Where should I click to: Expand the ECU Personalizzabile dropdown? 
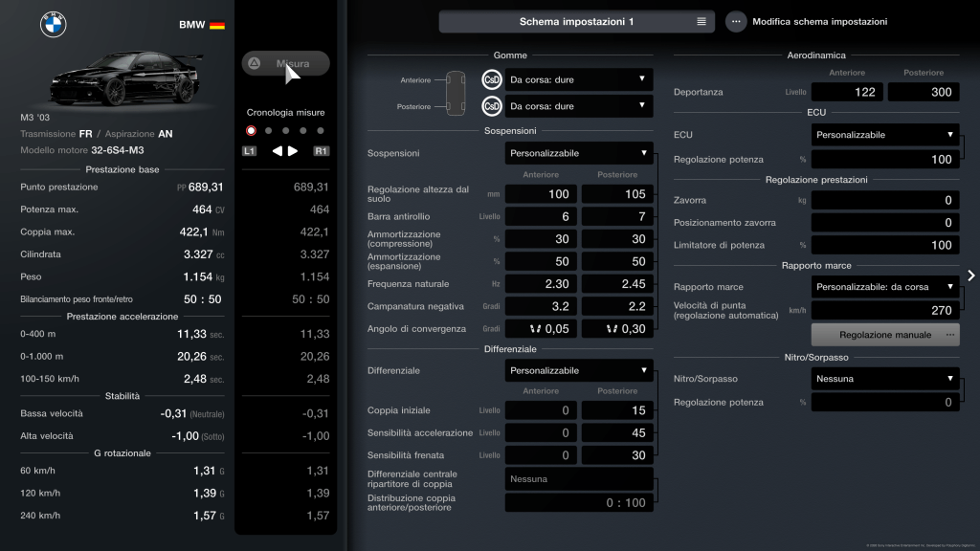tap(884, 135)
